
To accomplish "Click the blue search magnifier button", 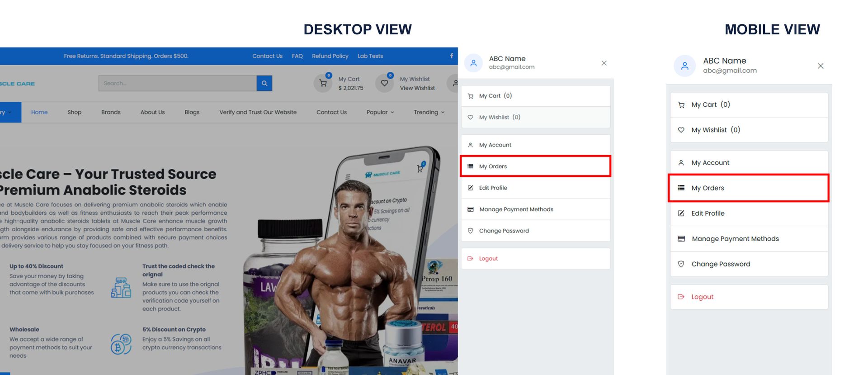I will (x=264, y=83).
